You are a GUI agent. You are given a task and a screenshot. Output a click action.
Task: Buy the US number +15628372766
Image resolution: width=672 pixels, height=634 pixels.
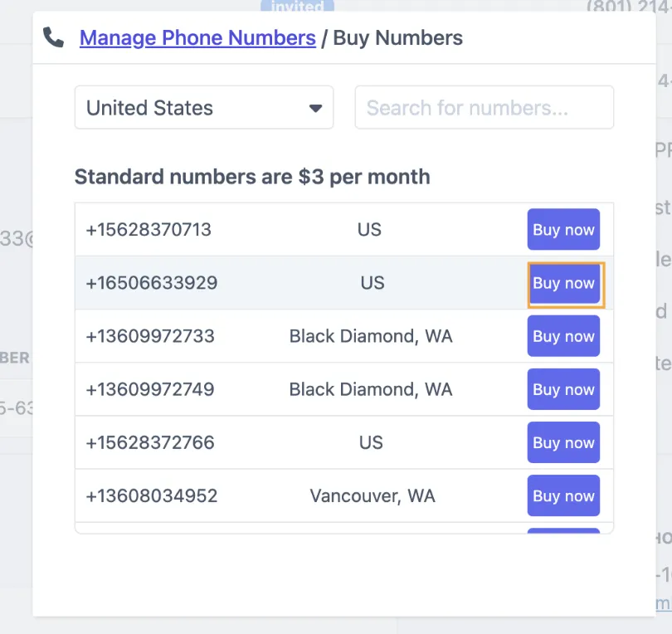click(x=563, y=442)
